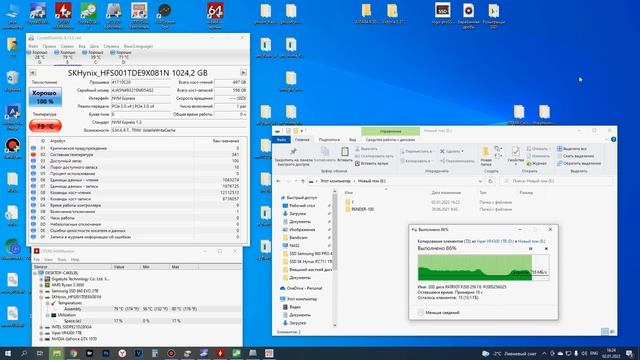
Task: Select the red 02 Составная температура row
Action: (136, 155)
